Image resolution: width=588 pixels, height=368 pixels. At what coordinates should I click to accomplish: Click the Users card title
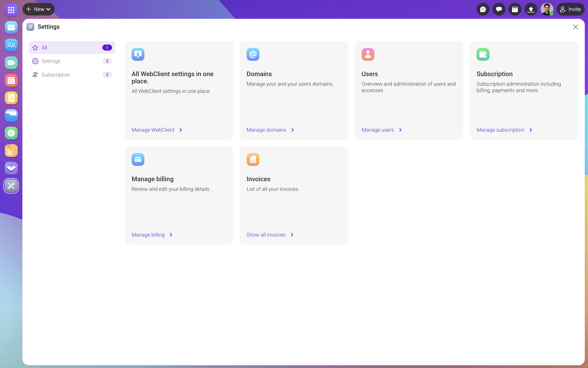(370, 74)
